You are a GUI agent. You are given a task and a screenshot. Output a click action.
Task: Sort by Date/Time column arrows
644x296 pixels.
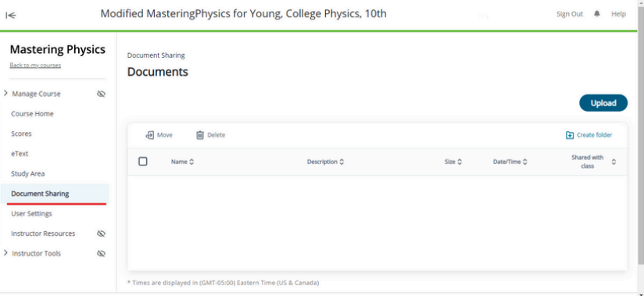click(x=525, y=162)
